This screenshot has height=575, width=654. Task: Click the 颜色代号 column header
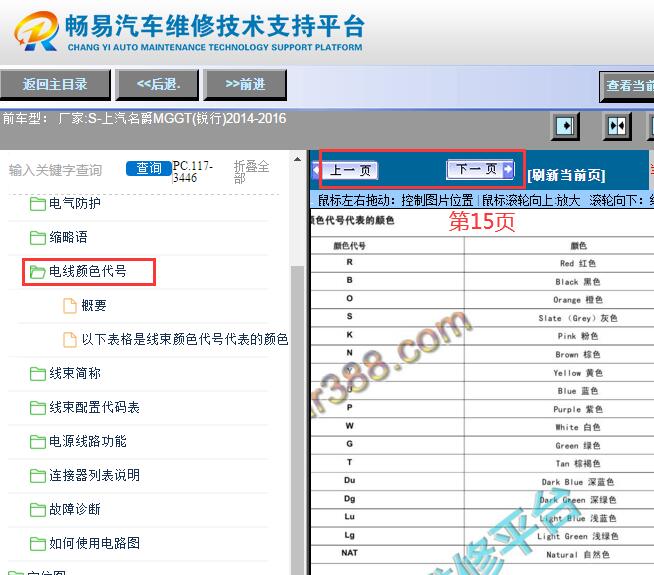click(x=350, y=246)
